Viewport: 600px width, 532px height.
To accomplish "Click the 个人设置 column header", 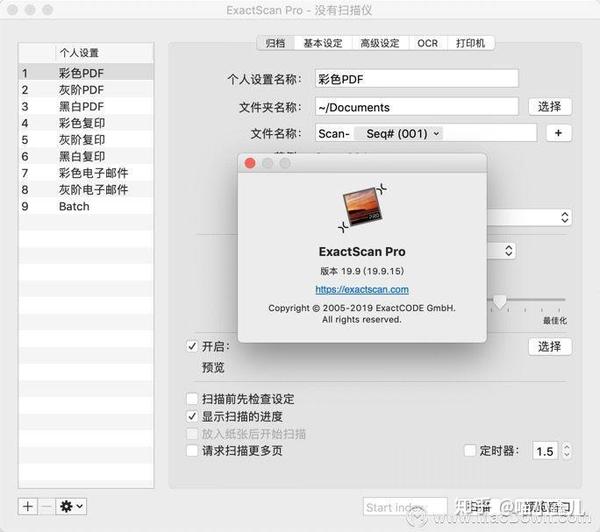I will click(104, 53).
